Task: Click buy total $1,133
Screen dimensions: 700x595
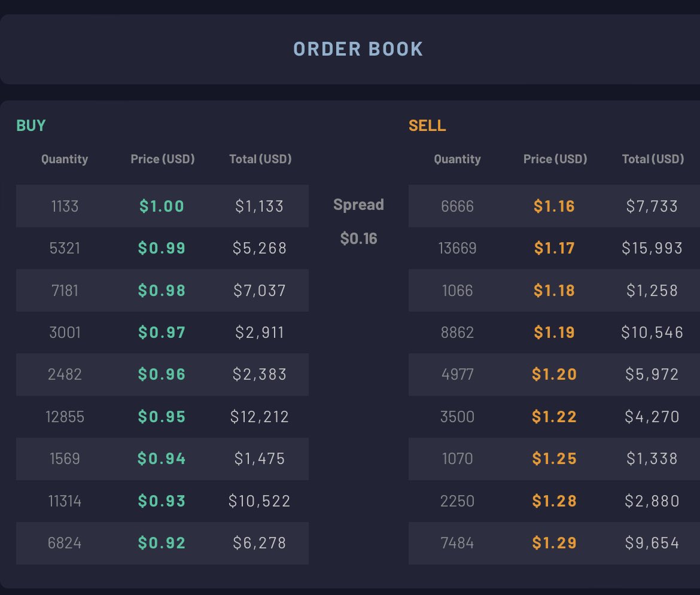Action: [260, 206]
